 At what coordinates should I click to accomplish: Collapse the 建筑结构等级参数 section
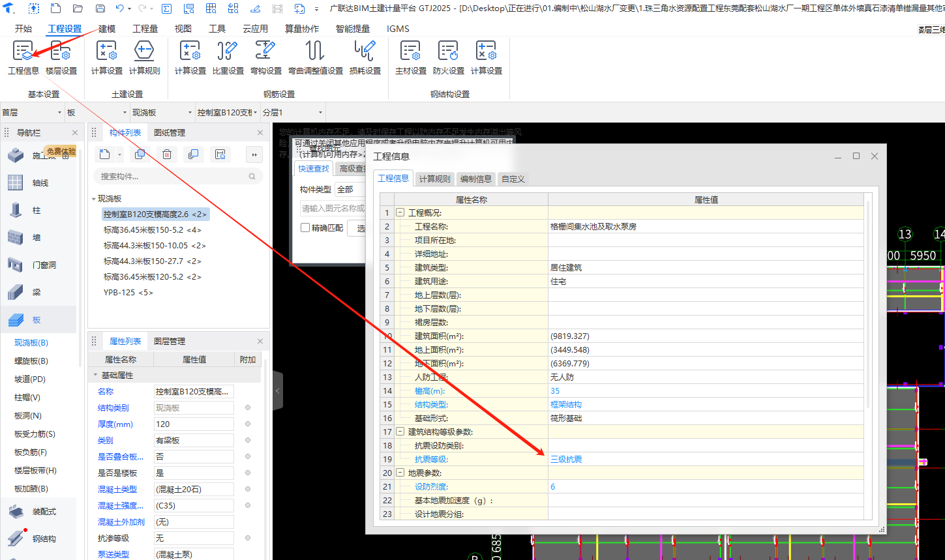tap(400, 432)
